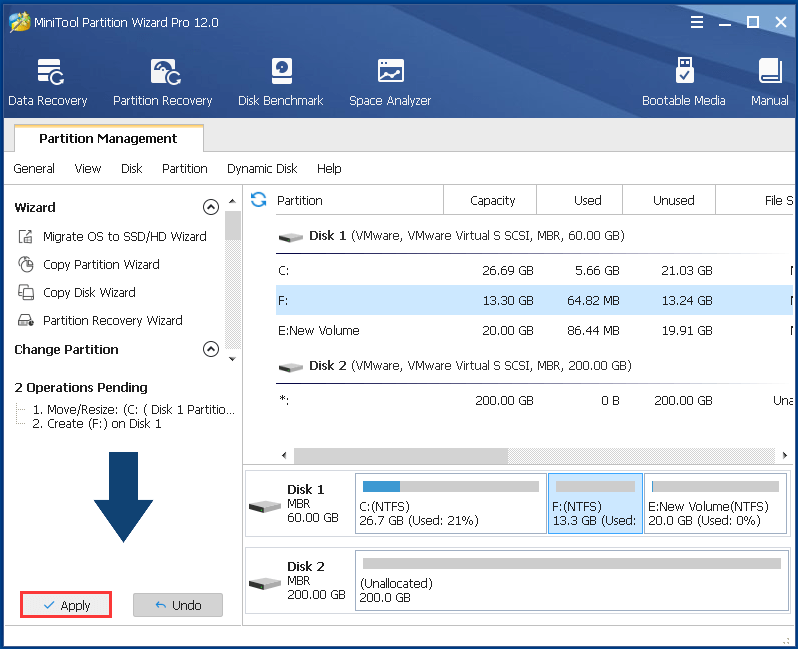Open the Data Recovery tool

point(48,82)
